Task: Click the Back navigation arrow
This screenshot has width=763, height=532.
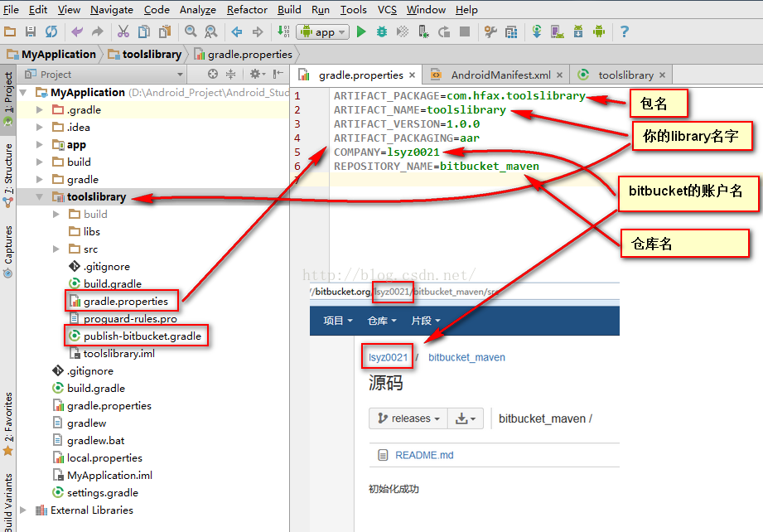Action: click(x=237, y=32)
